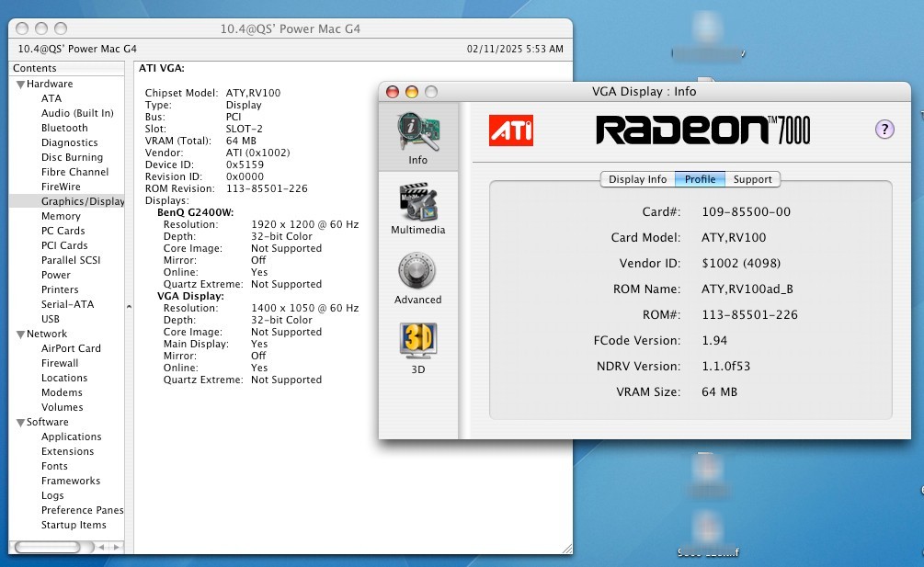Collapse the Network tree section
924x567 pixels.
coord(20,335)
